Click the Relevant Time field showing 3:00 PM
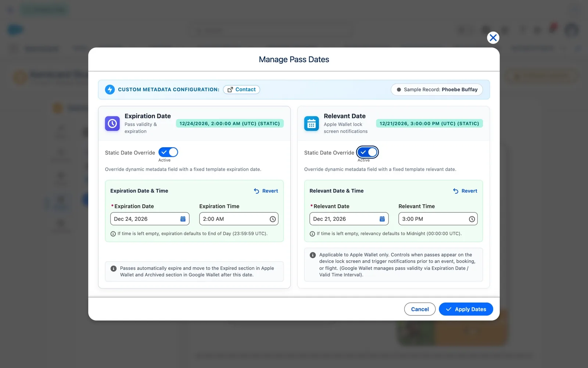 [438, 219]
